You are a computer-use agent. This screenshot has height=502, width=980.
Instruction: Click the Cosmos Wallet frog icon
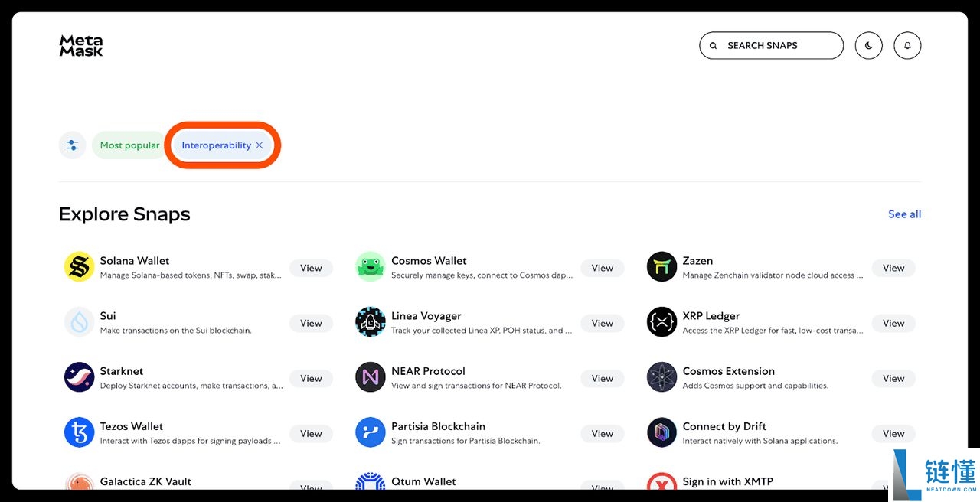(371, 267)
